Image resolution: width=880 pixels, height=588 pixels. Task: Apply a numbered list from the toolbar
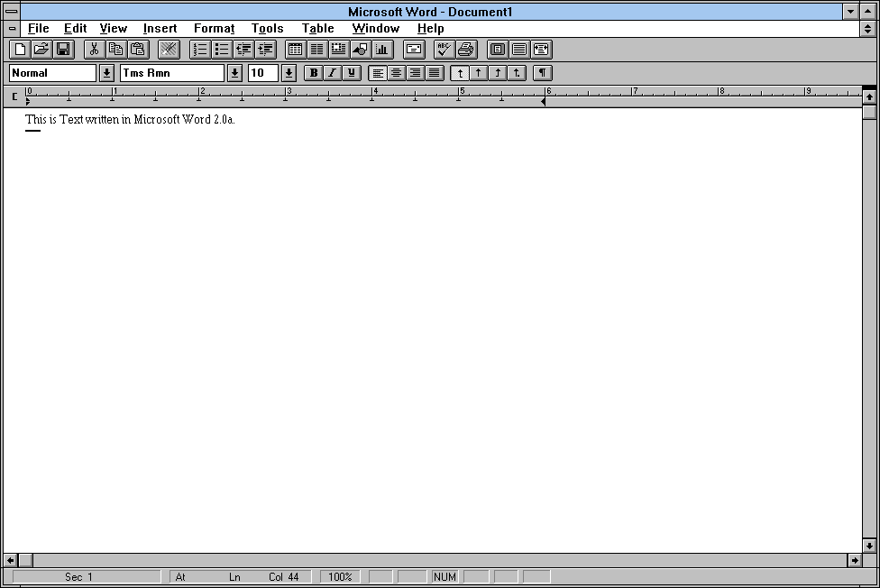point(200,50)
